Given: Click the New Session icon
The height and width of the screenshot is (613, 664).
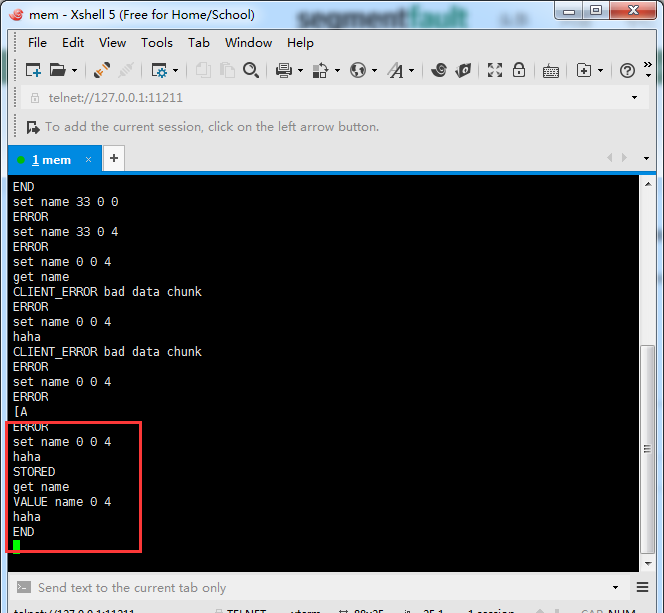Looking at the screenshot, I should [33, 70].
